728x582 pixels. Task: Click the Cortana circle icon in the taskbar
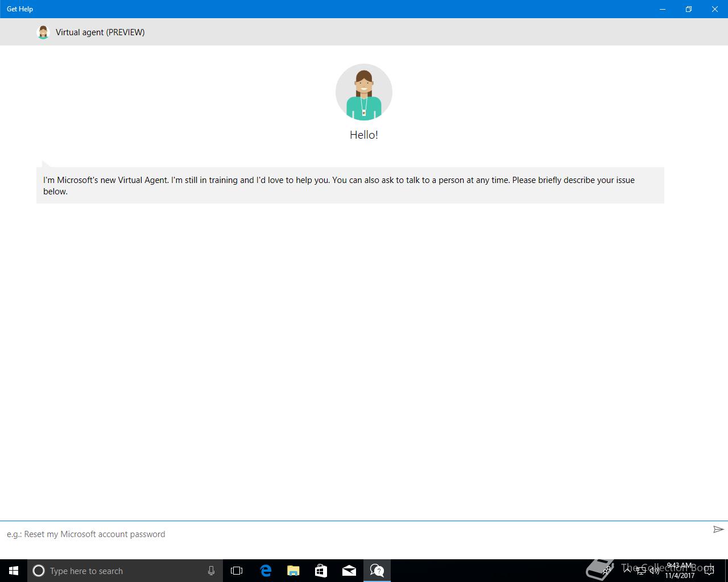coord(39,571)
